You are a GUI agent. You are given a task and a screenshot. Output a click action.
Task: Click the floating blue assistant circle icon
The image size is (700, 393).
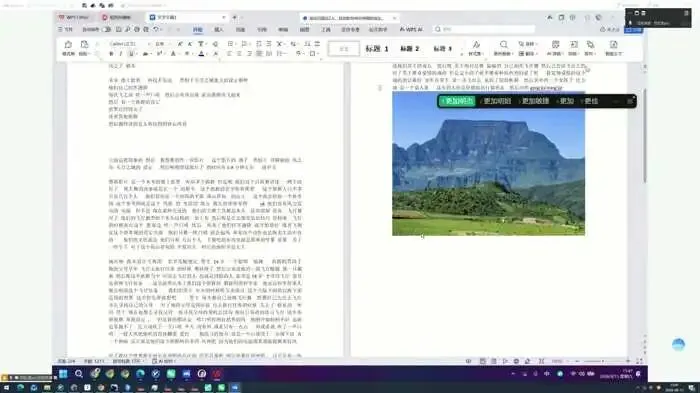tap(678, 344)
